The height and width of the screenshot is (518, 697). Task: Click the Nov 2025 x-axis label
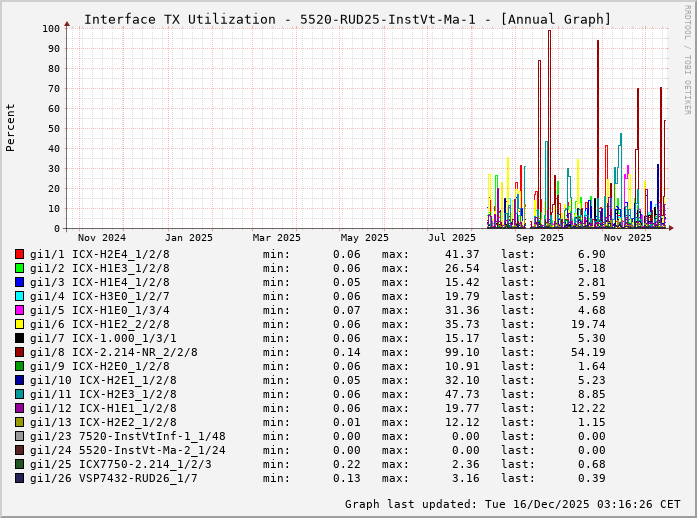pos(627,238)
